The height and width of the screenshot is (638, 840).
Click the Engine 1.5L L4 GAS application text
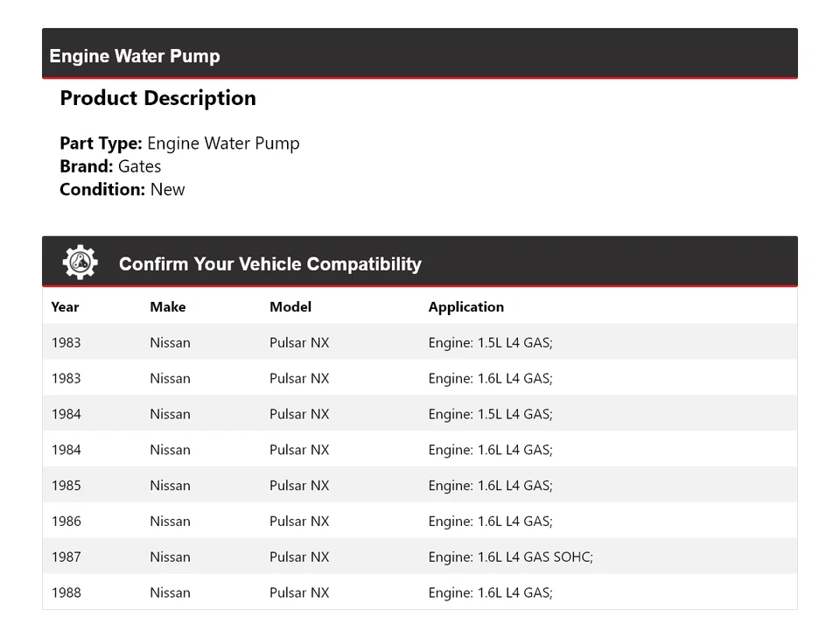(489, 342)
